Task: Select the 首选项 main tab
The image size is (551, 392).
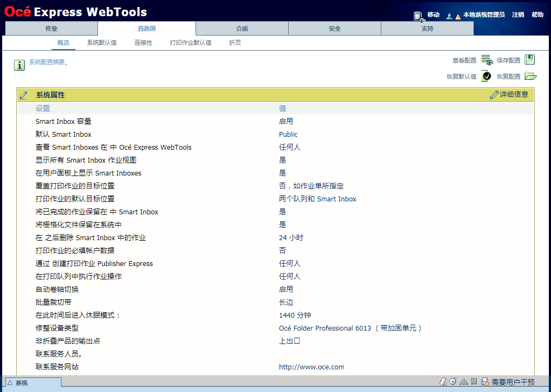Action: [x=147, y=29]
